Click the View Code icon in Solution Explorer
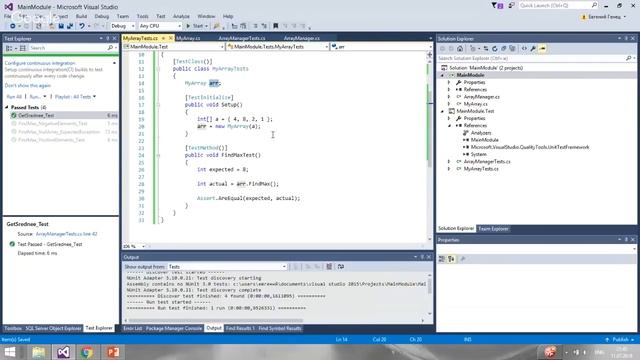This screenshot has width=640, height=360. [x=524, y=49]
